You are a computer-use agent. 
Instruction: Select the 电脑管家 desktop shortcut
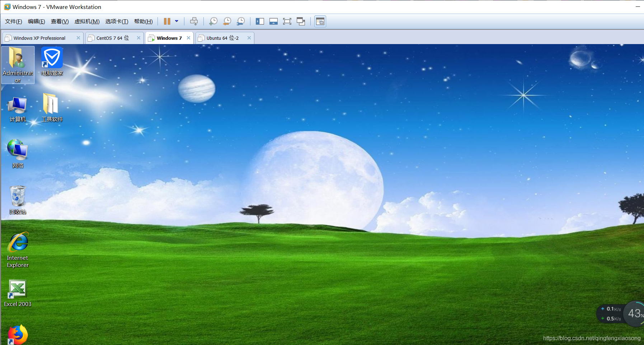point(52,61)
